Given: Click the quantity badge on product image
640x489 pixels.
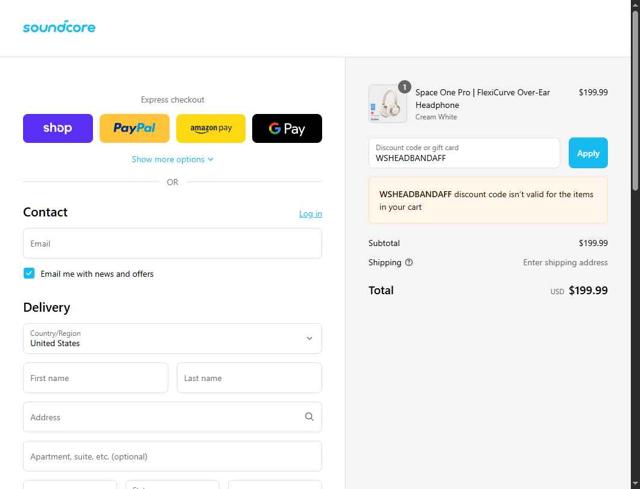Looking at the screenshot, I should 404,87.
